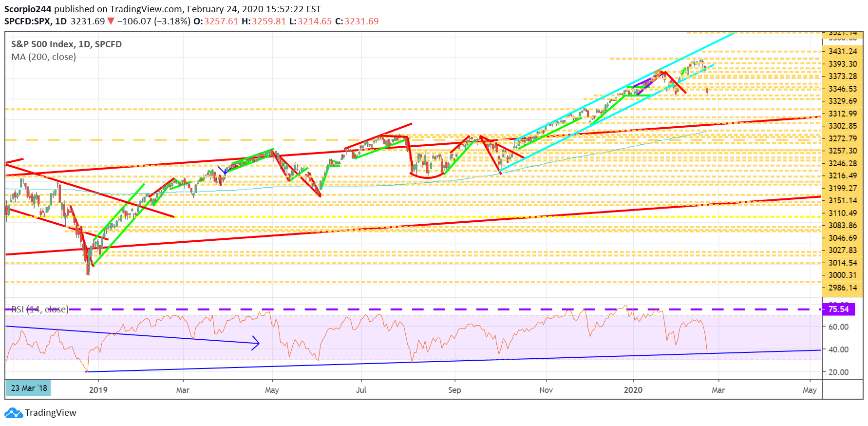Image resolution: width=868 pixels, height=426 pixels.
Task: Click the 3246.28 price axis label
Action: tap(843, 163)
